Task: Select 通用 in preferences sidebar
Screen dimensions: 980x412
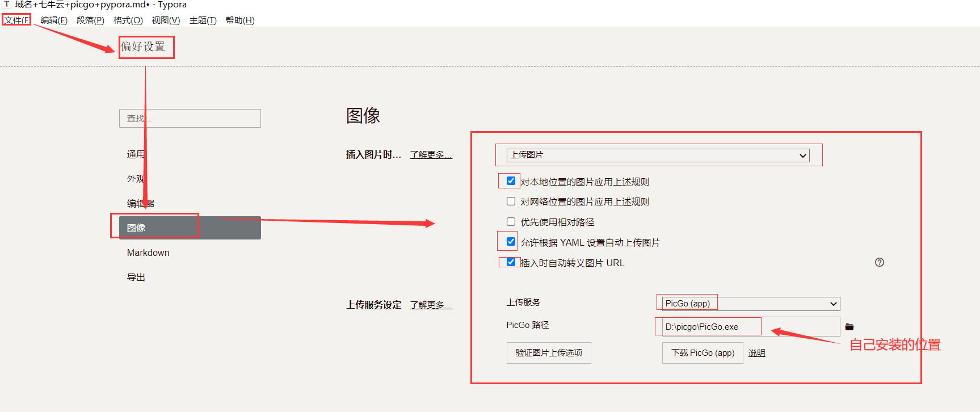Action: 190,154
